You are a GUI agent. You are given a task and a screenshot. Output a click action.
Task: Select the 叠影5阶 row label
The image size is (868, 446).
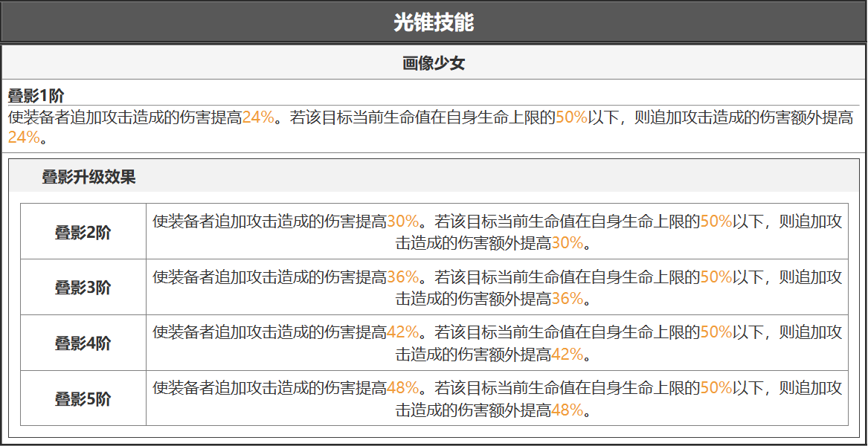[x=83, y=399]
